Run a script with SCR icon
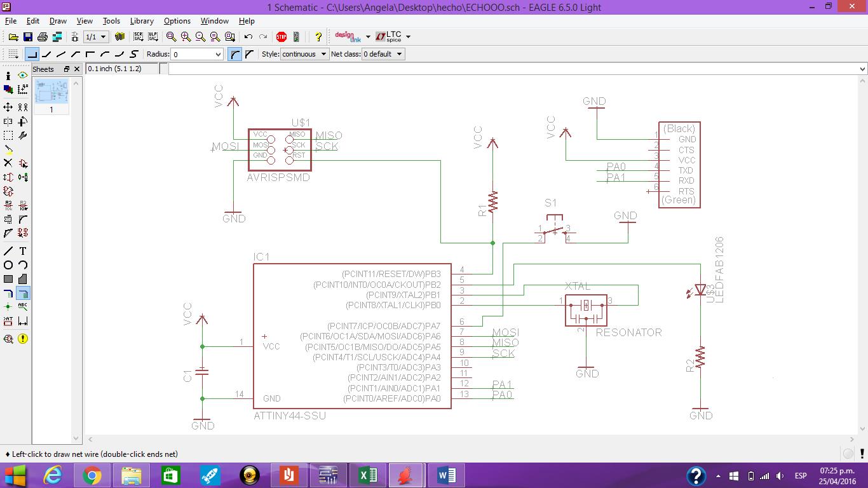This screenshot has height=488, width=868. pos(139,37)
